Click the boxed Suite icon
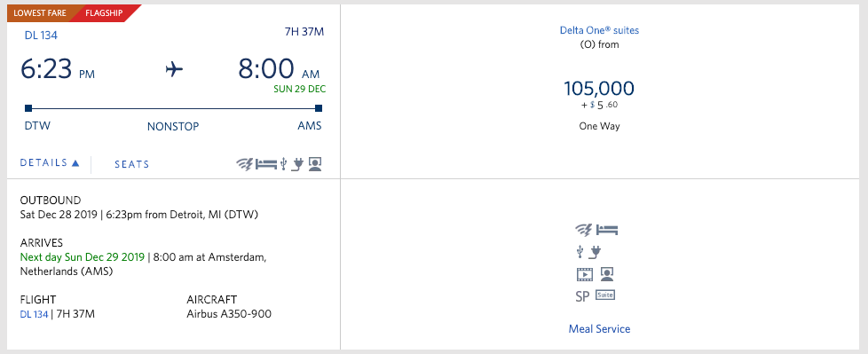The image size is (868, 354). point(605,295)
